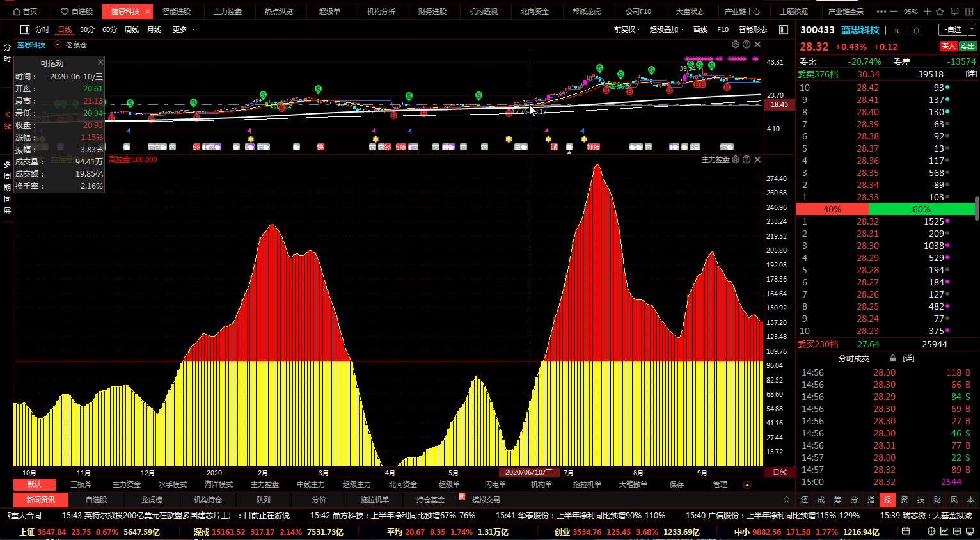The image size is (980, 540).
Task: Open K-line chart settings gear
Action: pyautogui.click(x=736, y=44)
